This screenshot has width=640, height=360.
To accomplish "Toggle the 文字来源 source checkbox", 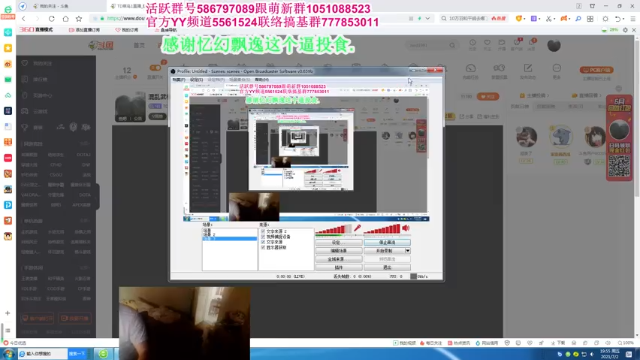I will tap(263, 242).
